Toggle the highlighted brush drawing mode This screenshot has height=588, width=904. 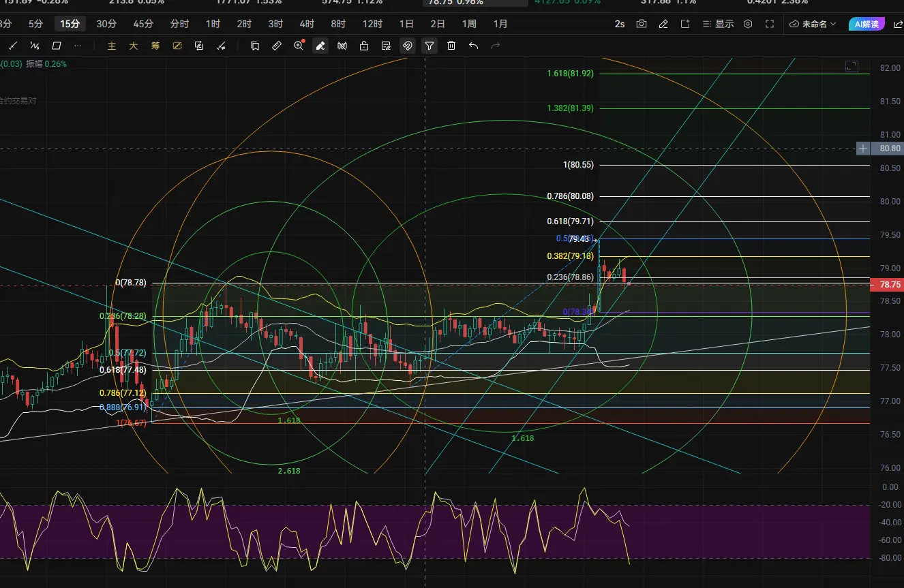(320, 46)
